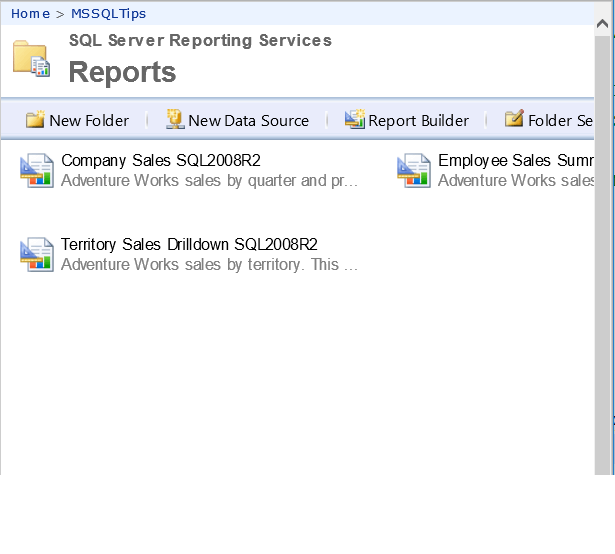The image size is (615, 554).
Task: Open Territory Sales Drilldown SQL2008R2 report
Action: [x=189, y=244]
